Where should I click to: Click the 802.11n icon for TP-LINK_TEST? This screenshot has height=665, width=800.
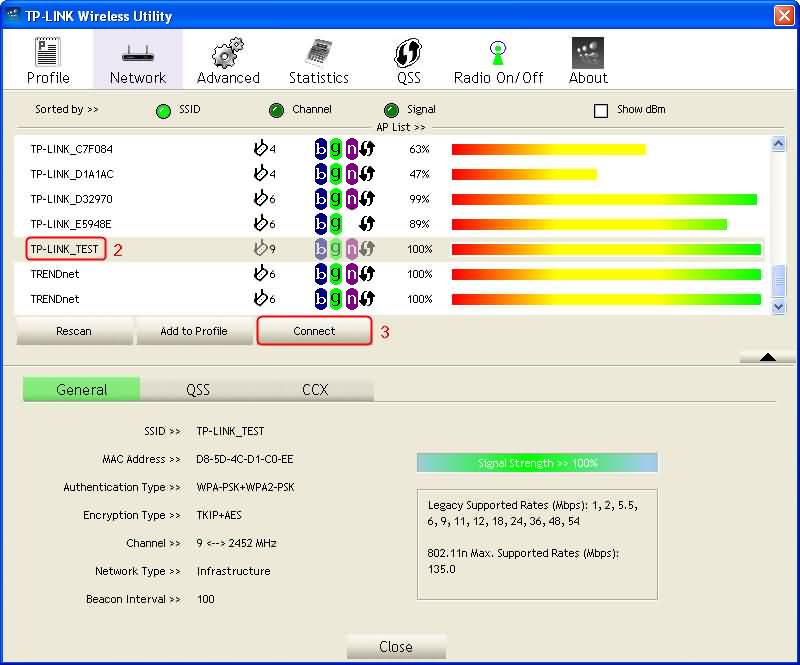[x=352, y=249]
